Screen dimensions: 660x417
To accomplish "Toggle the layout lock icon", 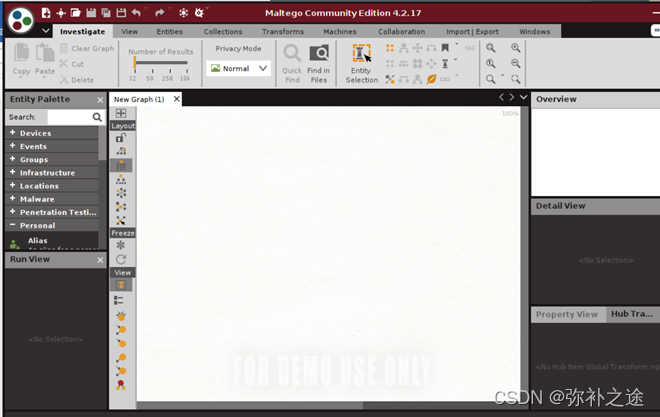I will (x=121, y=138).
